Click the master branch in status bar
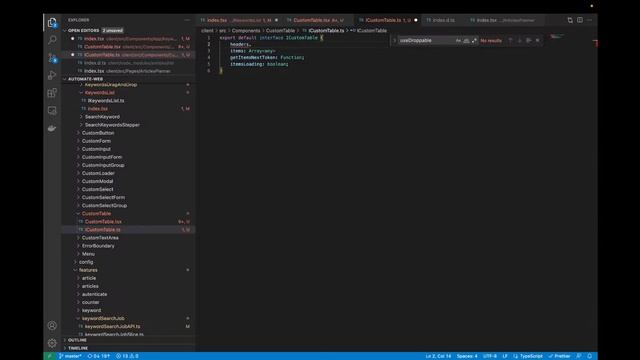The width and height of the screenshot is (640, 360). point(70,356)
